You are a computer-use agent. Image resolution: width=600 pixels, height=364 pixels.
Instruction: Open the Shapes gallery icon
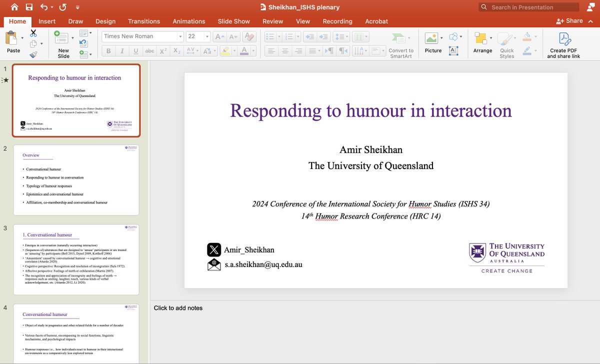pyautogui.click(x=454, y=36)
